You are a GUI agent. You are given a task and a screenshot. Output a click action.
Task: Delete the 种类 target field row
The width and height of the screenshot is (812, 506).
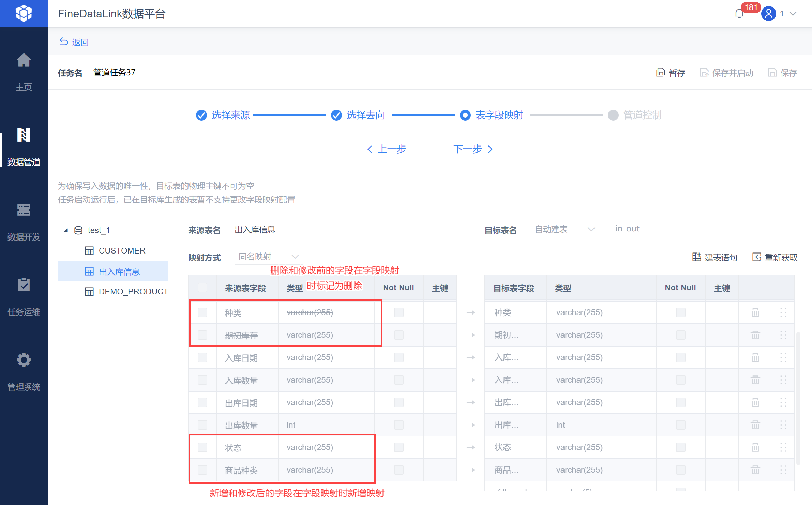[755, 312]
